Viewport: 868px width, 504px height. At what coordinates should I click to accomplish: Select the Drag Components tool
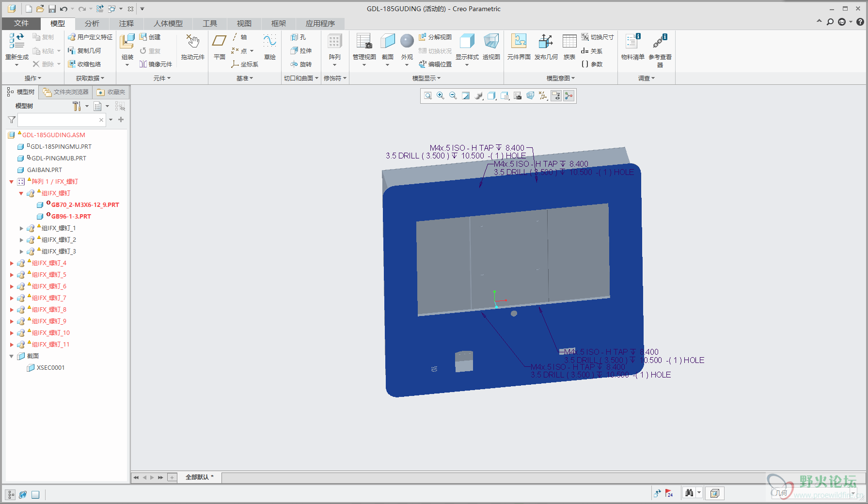(192, 42)
